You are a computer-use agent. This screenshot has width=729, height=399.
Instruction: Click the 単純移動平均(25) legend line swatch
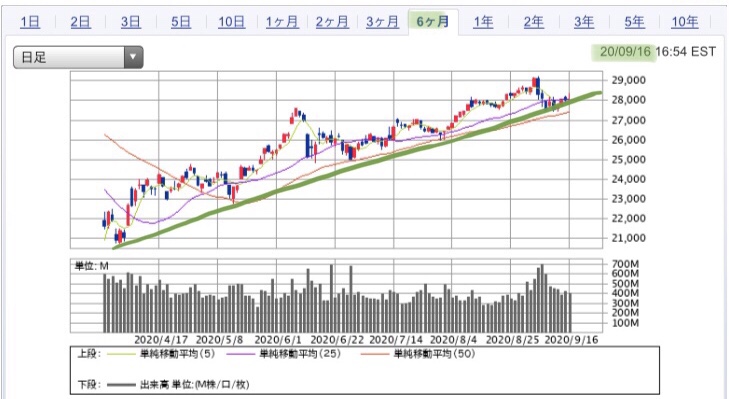point(240,354)
